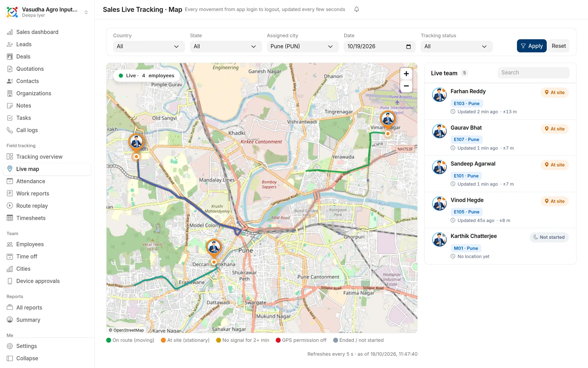The image size is (588, 368).
Task: Select the Live map menu item
Action: [x=47, y=169]
